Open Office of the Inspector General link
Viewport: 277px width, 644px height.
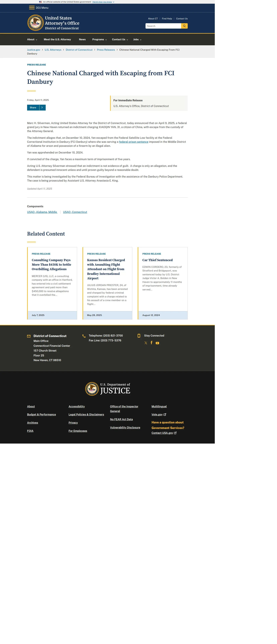[124, 409]
